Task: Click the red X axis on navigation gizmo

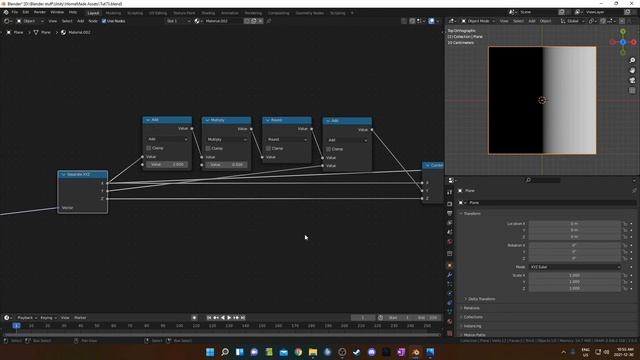Action: [x=633, y=42]
